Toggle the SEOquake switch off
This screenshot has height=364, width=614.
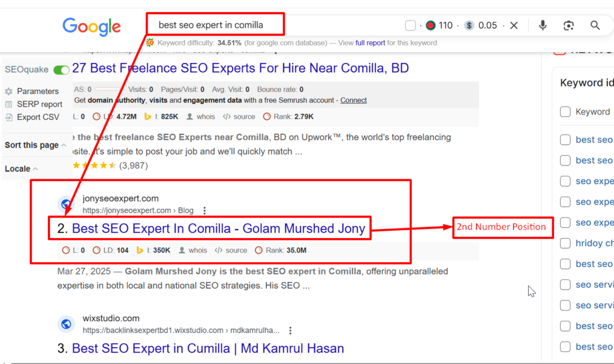[62, 70]
